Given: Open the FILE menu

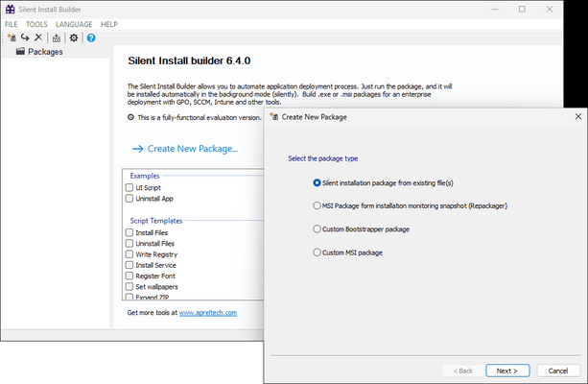Looking at the screenshot, I should pos(12,23).
